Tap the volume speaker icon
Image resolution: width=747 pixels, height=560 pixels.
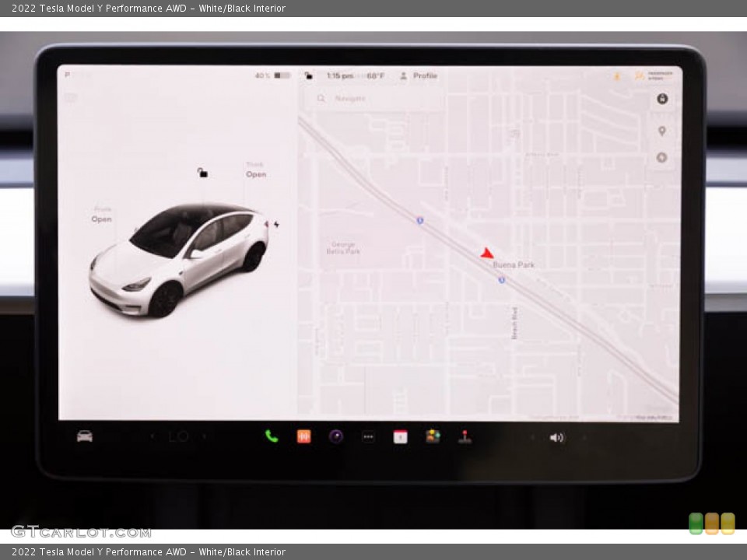click(x=556, y=437)
